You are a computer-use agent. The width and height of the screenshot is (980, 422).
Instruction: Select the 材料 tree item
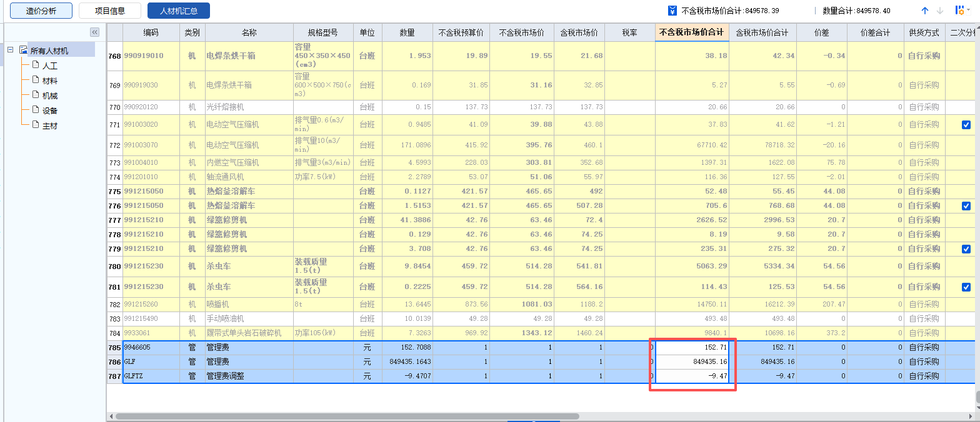tap(50, 81)
